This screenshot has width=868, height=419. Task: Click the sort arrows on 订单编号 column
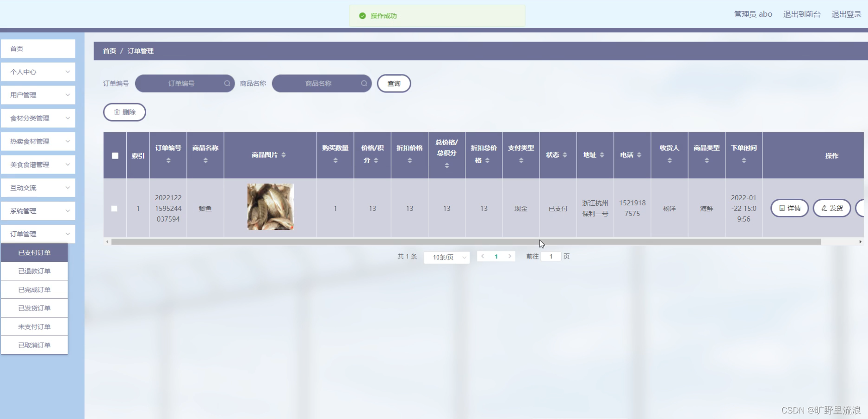[168, 160]
